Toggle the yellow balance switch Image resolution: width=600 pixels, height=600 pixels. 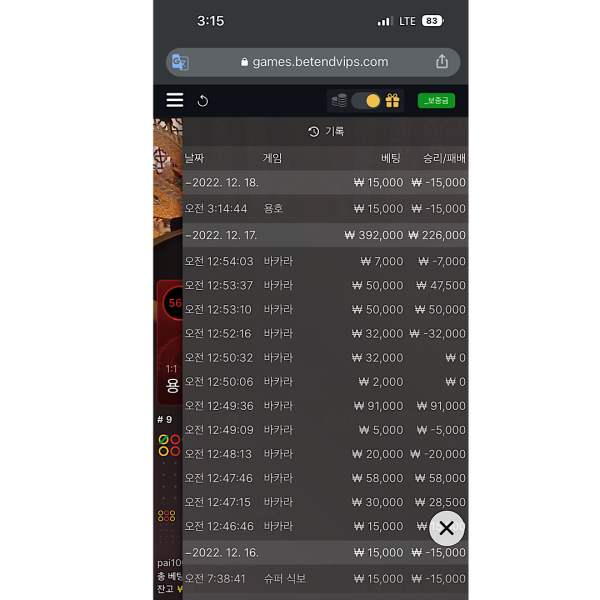click(366, 101)
